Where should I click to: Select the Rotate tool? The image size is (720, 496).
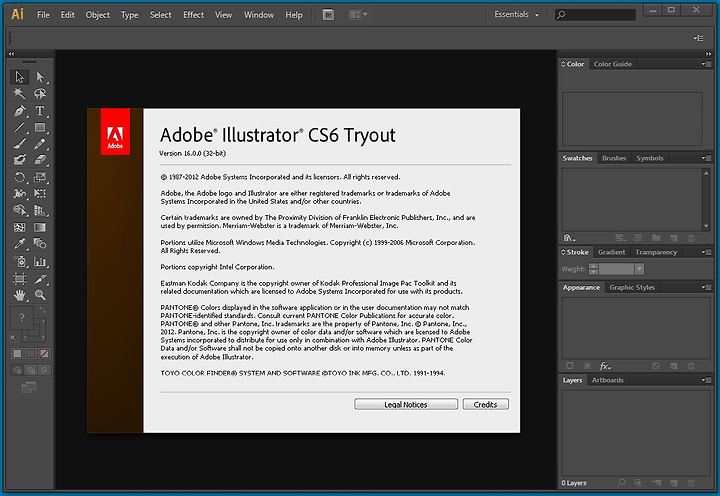pos(19,177)
